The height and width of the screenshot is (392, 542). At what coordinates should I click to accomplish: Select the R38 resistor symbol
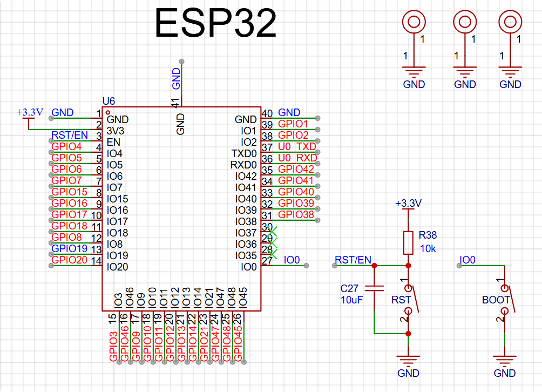[408, 243]
